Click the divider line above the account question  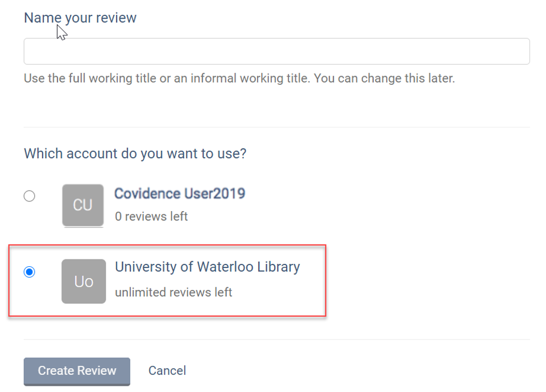(x=276, y=127)
